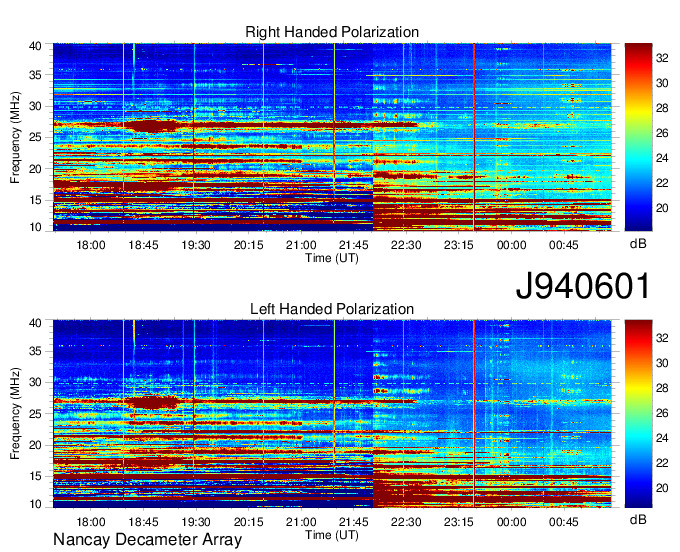The width and height of the screenshot is (680, 552).
Task: Click the '10' frequency tick of Right Handed plot
Action: pyautogui.click(x=36, y=227)
